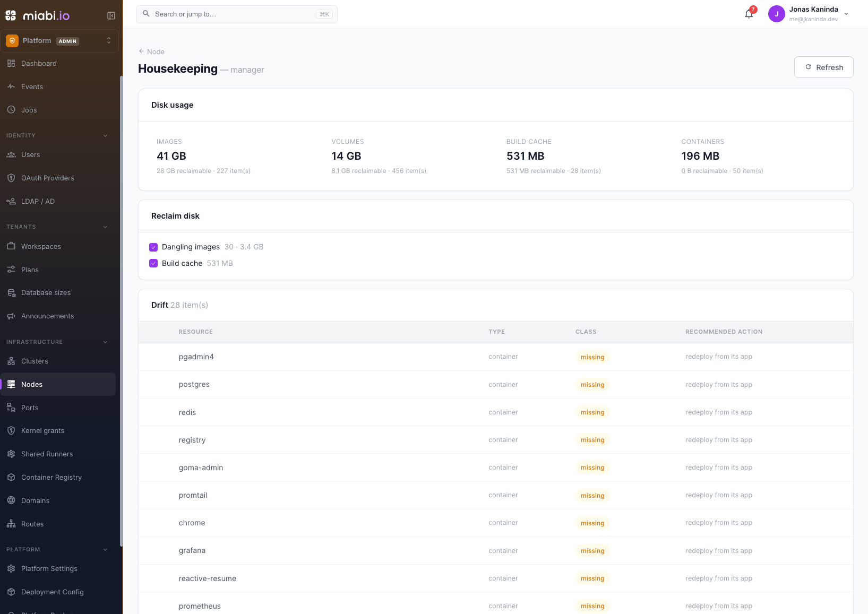Open Nodes in the sidebar
This screenshot has width=868, height=614.
point(58,384)
